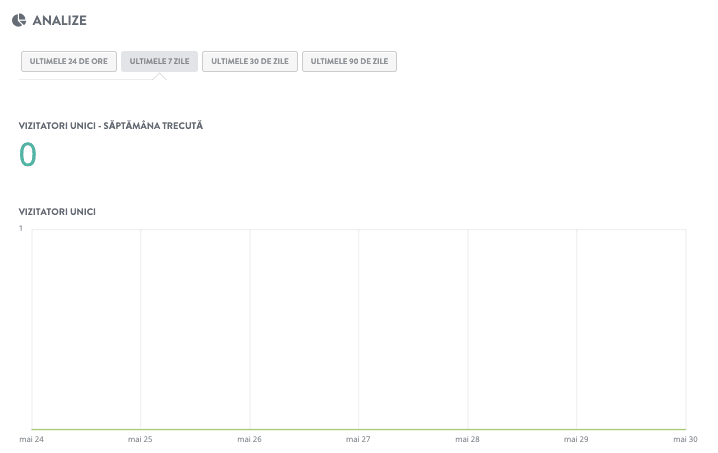Switch to Ultimele 30 de zile
The height and width of the screenshot is (453, 718).
coord(250,61)
